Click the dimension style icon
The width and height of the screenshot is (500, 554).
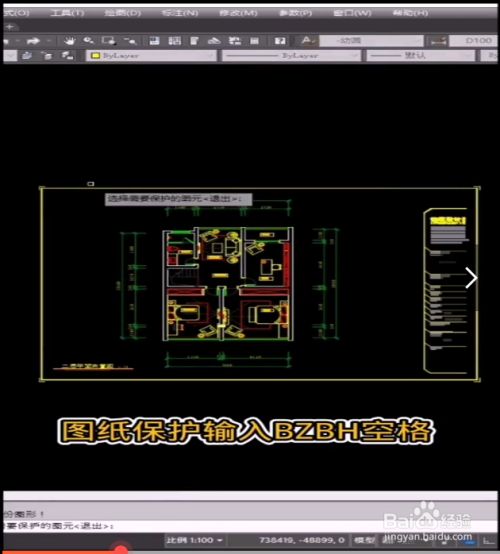coord(438,41)
